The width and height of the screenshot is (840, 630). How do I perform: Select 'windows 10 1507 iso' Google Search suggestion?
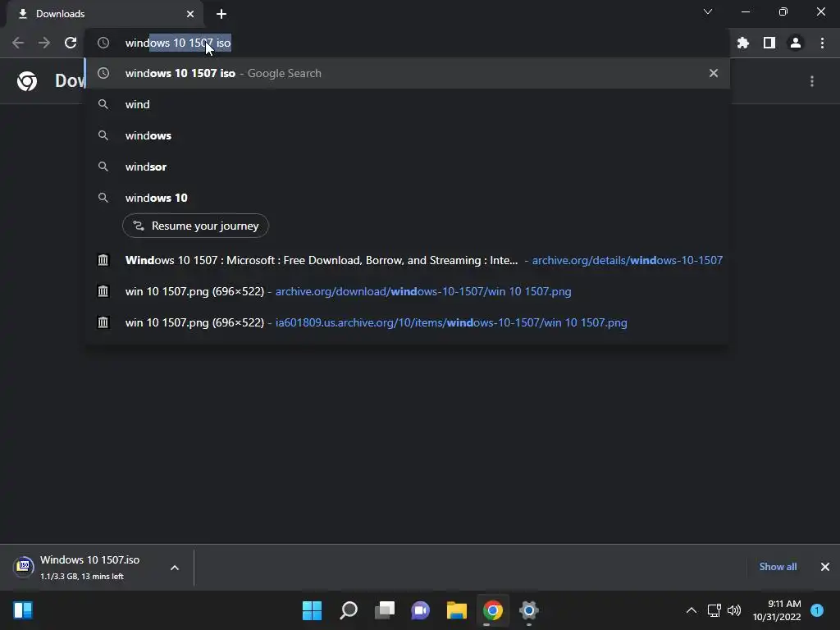pyautogui.click(x=407, y=73)
